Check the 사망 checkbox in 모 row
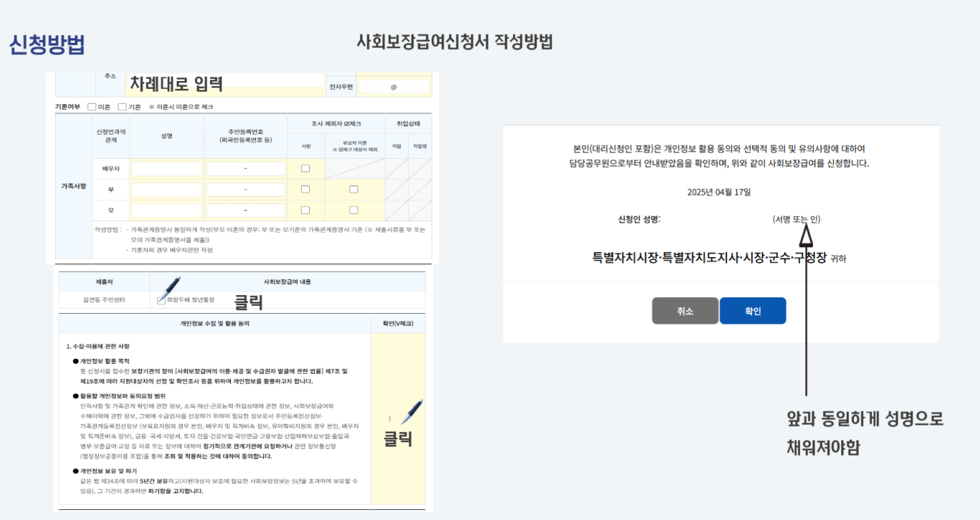 (x=305, y=208)
